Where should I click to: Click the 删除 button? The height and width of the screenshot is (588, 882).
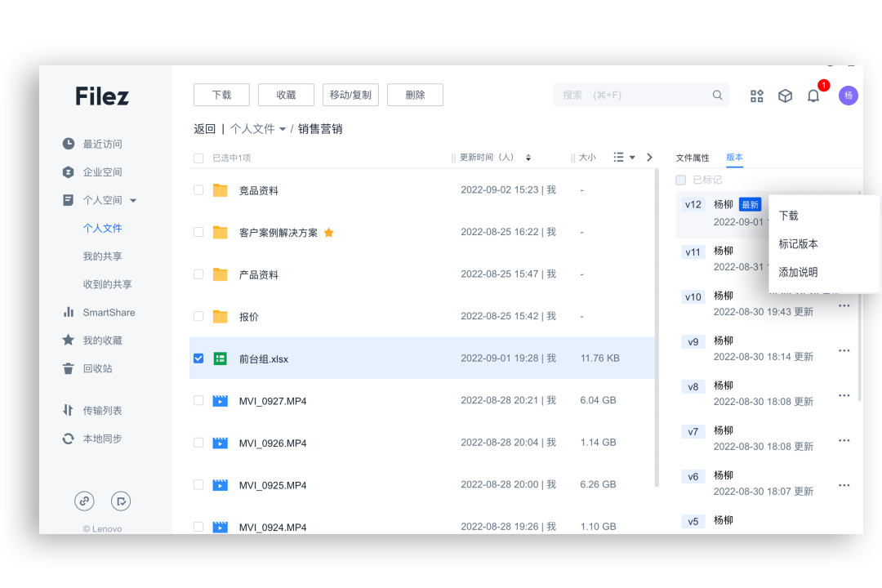pyautogui.click(x=415, y=95)
